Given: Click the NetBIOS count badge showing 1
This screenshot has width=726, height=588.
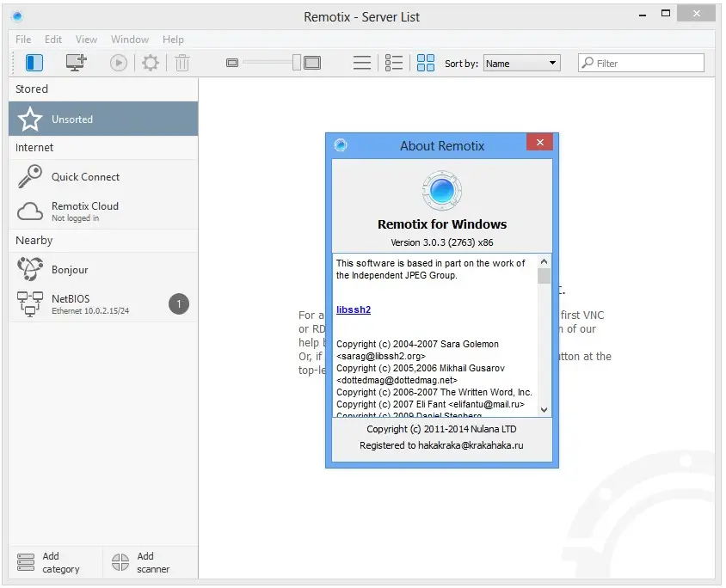Looking at the screenshot, I should (179, 304).
